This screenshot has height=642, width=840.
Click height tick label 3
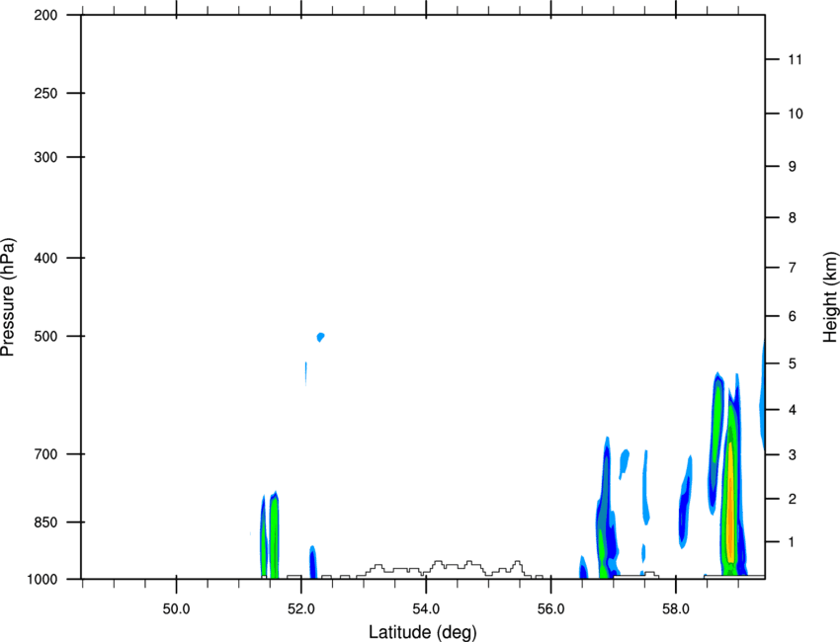coord(792,454)
